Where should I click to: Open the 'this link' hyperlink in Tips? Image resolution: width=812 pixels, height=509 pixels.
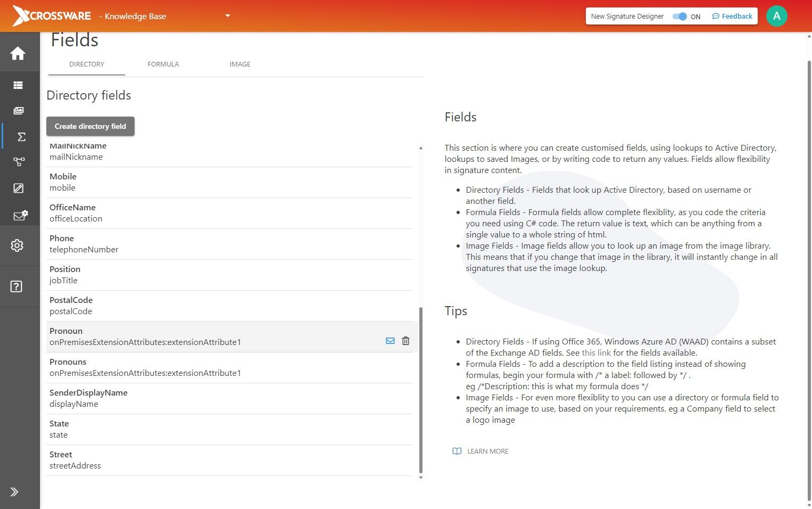coord(596,353)
